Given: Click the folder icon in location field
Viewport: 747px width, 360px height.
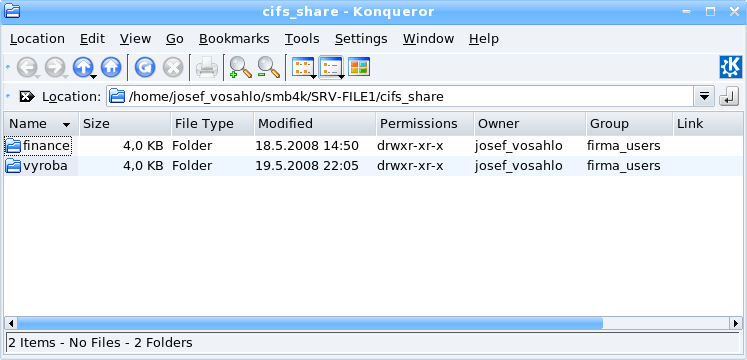Looking at the screenshot, I should click(117, 97).
